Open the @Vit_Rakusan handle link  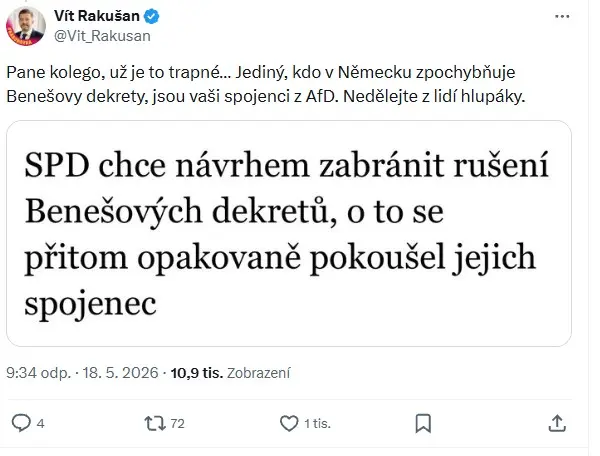pyautogui.click(x=103, y=36)
